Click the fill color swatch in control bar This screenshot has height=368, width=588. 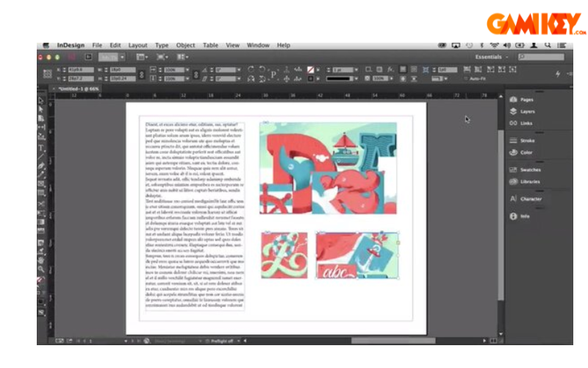point(310,69)
